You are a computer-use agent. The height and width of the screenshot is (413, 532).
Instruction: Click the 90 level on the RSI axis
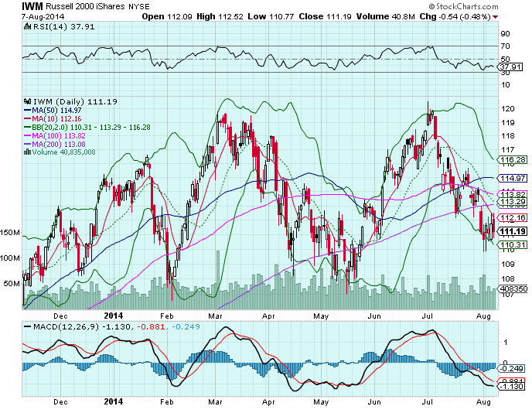click(505, 33)
